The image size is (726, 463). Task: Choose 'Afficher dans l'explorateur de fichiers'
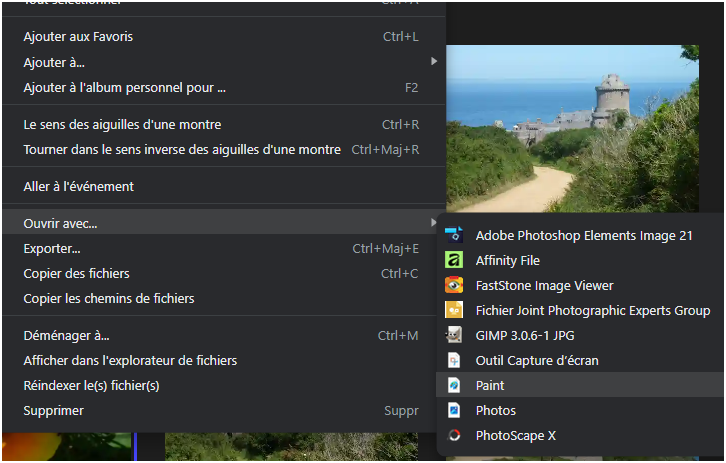pos(130,360)
